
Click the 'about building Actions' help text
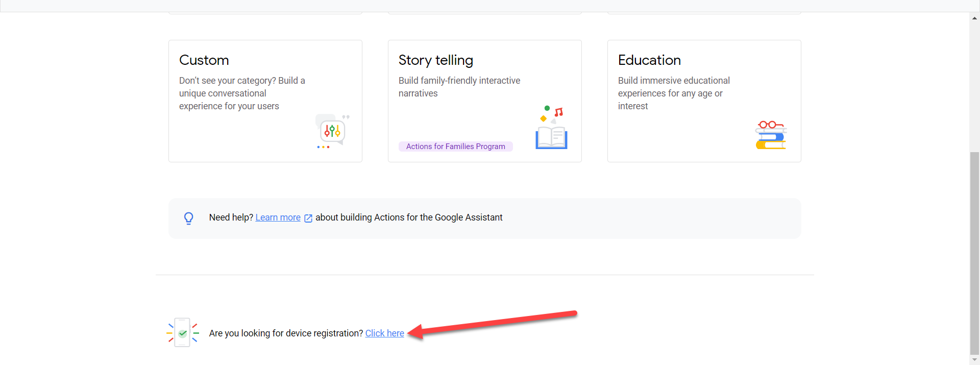point(408,217)
